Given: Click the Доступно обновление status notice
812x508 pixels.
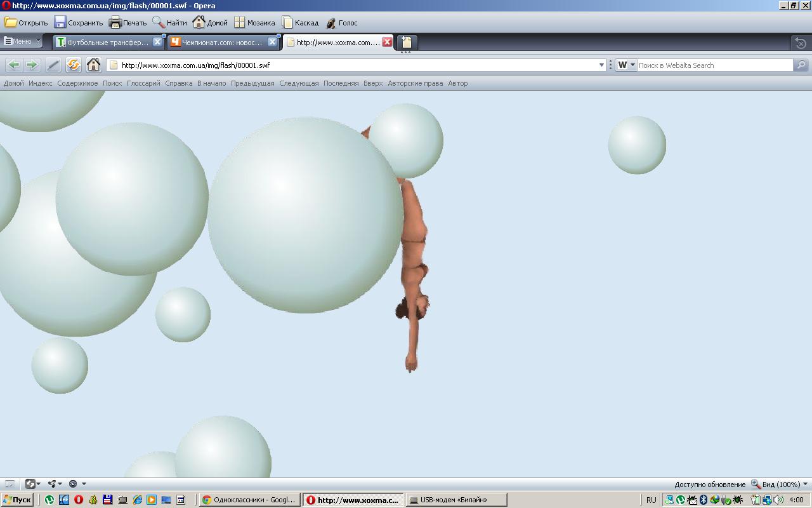Looking at the screenshot, I should (709, 485).
